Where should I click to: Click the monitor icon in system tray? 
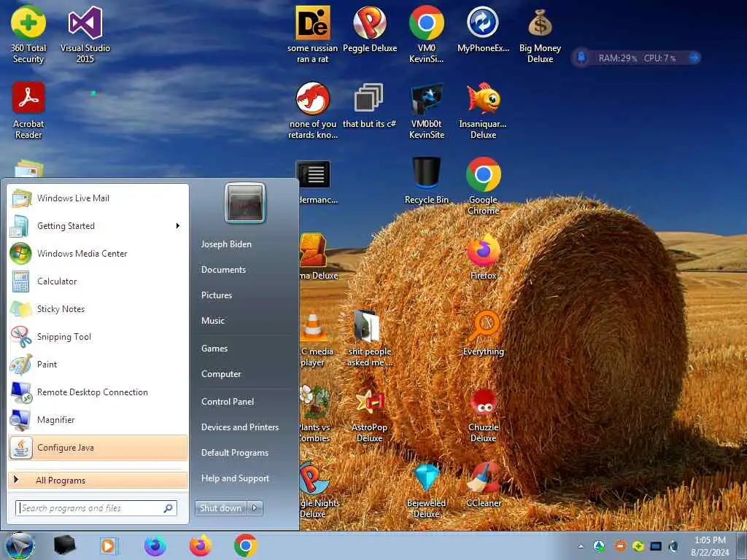(x=656, y=546)
